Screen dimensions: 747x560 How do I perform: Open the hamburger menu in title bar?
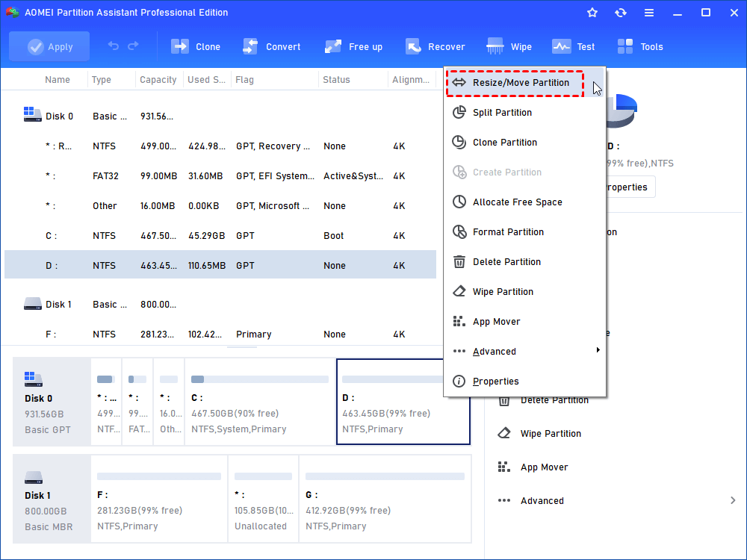(x=649, y=13)
